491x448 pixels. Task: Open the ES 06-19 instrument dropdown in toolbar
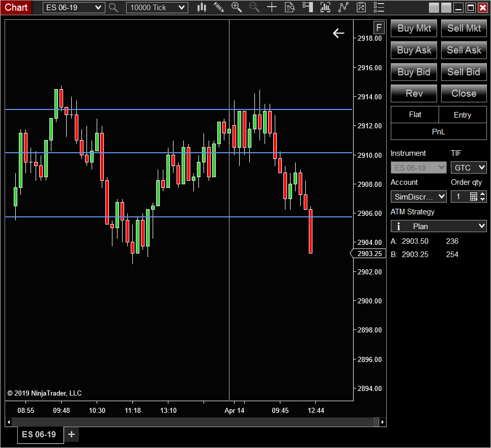(74, 8)
